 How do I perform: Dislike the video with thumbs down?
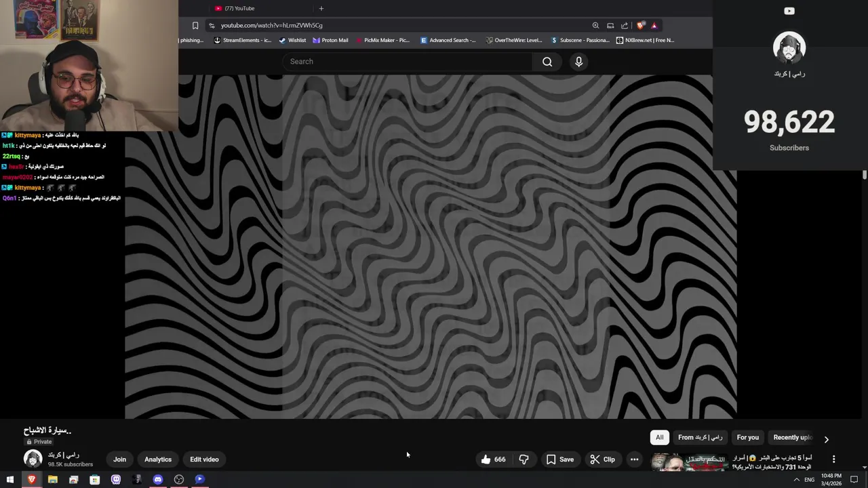[524, 460]
